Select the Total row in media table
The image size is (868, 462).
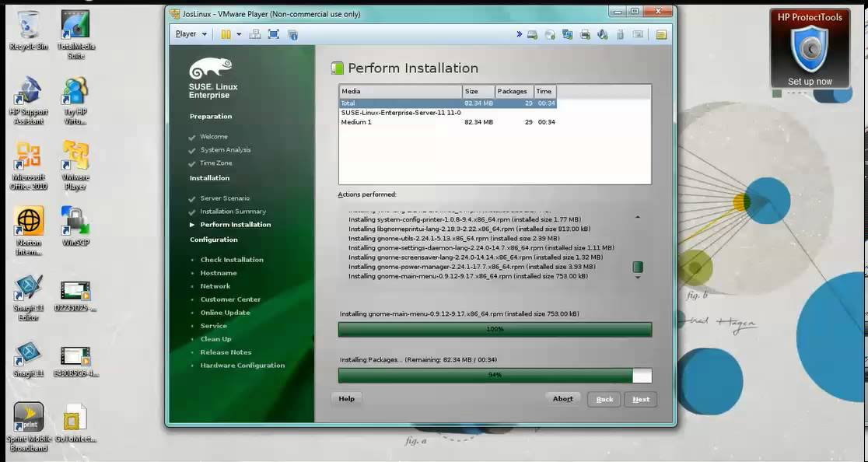(x=447, y=103)
